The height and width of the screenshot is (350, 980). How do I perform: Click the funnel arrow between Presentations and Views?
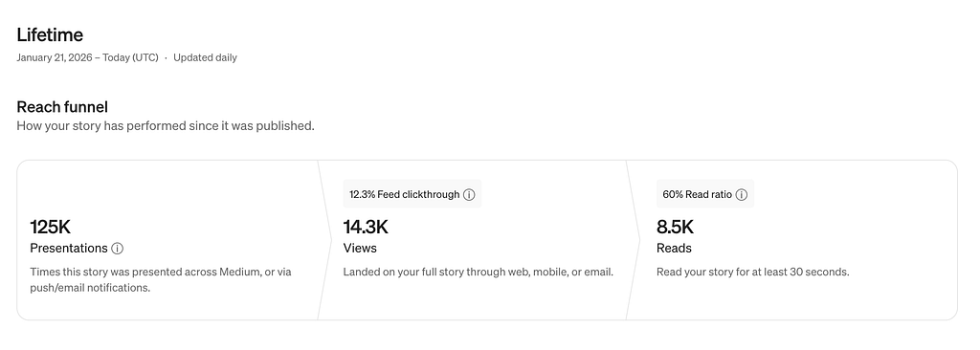[325, 240]
